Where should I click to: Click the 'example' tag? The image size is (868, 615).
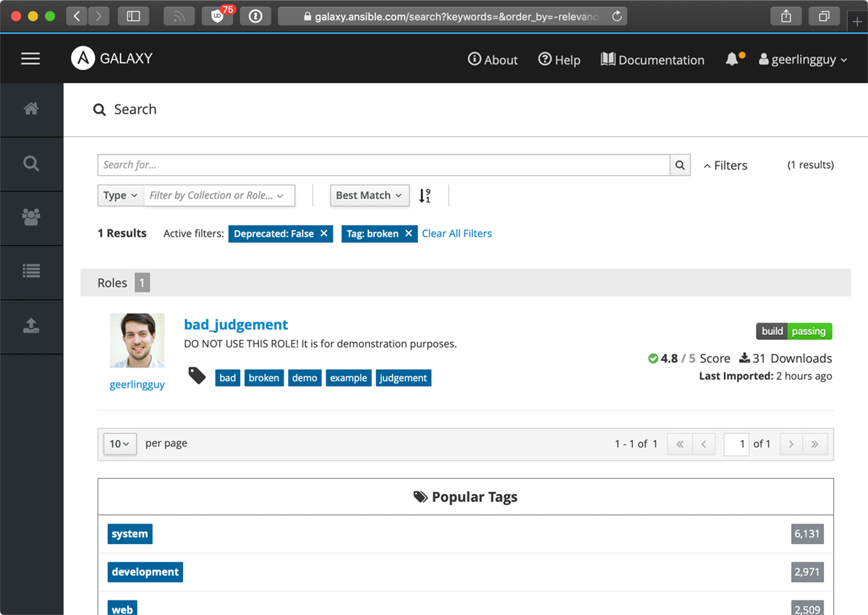point(349,378)
